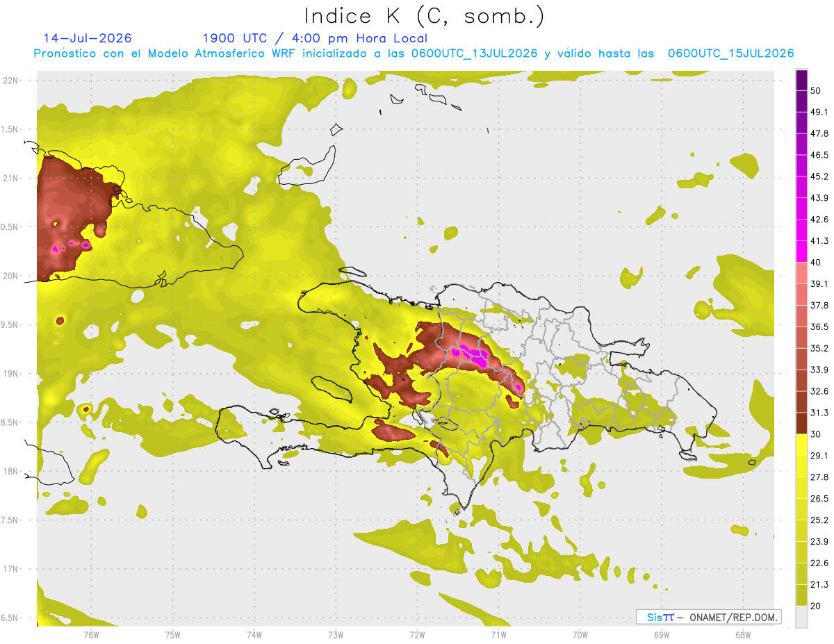Click the "17N" latitude axis label
This screenshot has width=834, height=644.
(x=10, y=569)
